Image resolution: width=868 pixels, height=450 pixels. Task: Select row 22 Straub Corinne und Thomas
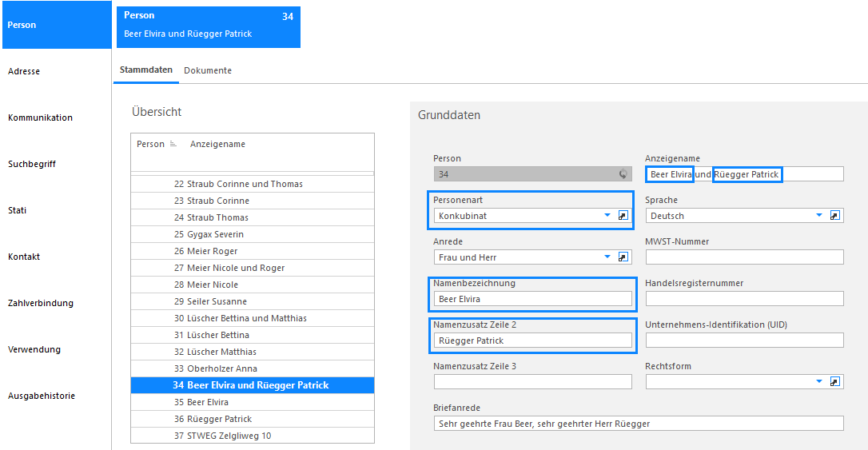[253, 184]
